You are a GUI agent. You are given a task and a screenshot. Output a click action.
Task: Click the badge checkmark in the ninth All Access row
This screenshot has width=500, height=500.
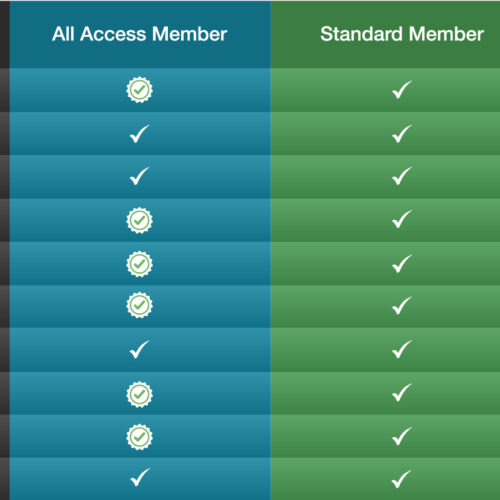tap(140, 437)
